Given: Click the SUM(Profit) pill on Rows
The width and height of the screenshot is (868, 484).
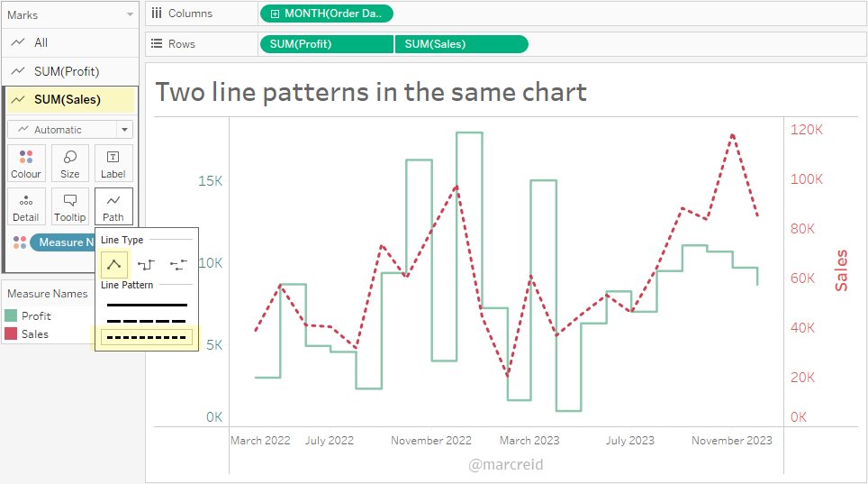Looking at the screenshot, I should coord(326,44).
